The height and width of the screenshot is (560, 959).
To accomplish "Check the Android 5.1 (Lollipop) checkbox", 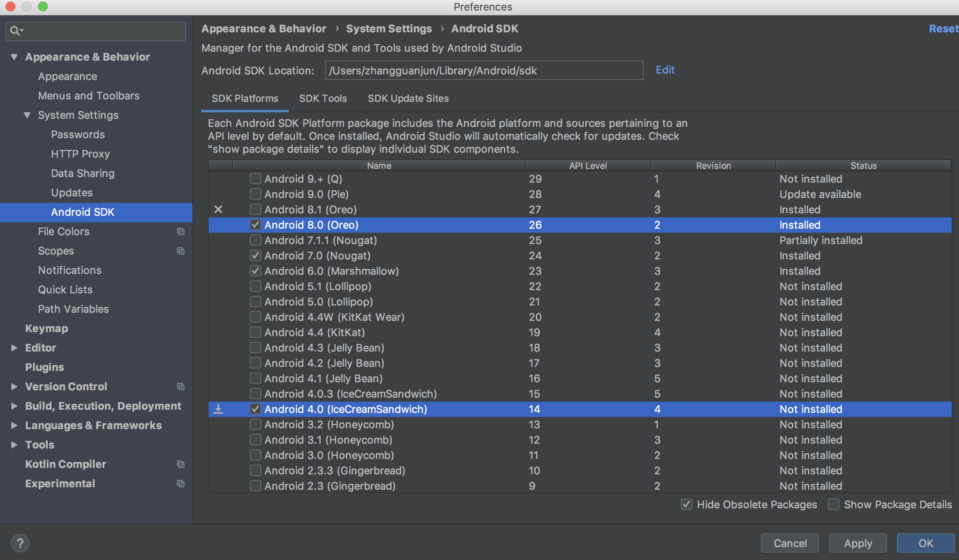I will [x=255, y=286].
